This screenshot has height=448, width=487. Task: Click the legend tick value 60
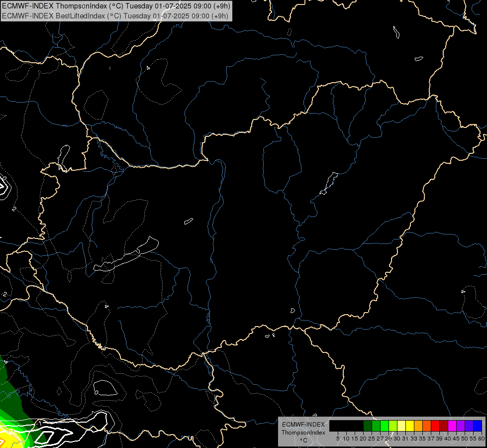click(482, 439)
